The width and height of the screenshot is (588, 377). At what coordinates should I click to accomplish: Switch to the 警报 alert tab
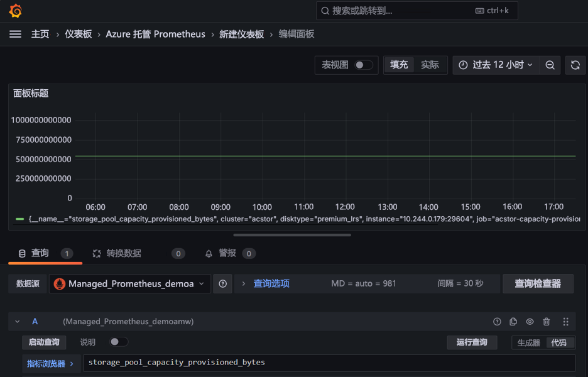(x=227, y=253)
